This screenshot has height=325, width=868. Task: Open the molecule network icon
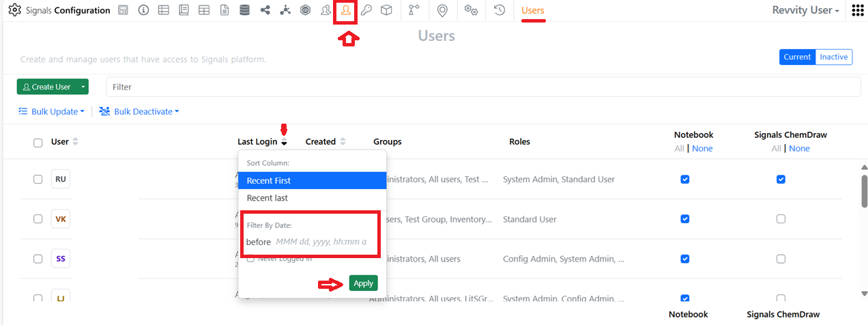coord(285,10)
